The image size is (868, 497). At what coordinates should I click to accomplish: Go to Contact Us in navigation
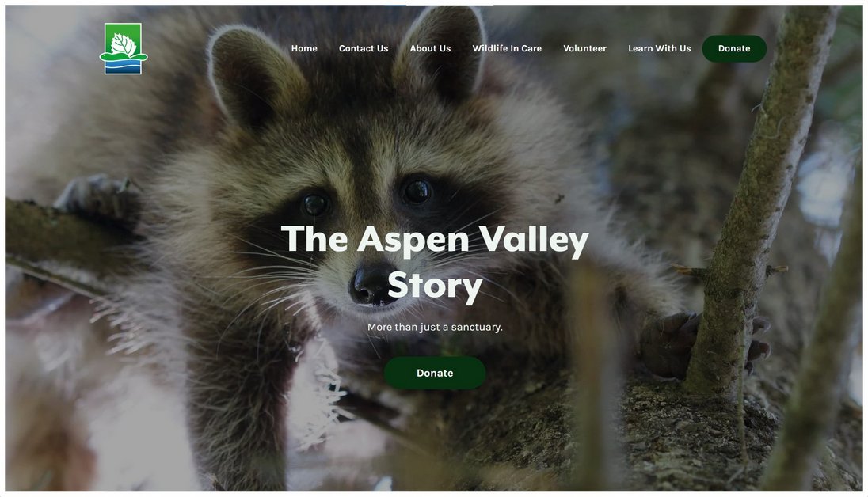364,49
